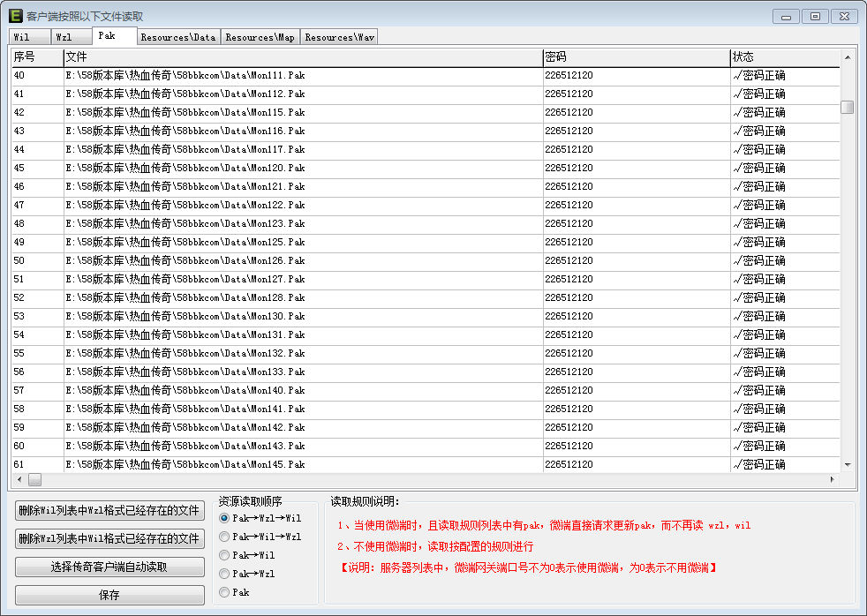Select the Mon131.Pak file row

tap(426, 334)
